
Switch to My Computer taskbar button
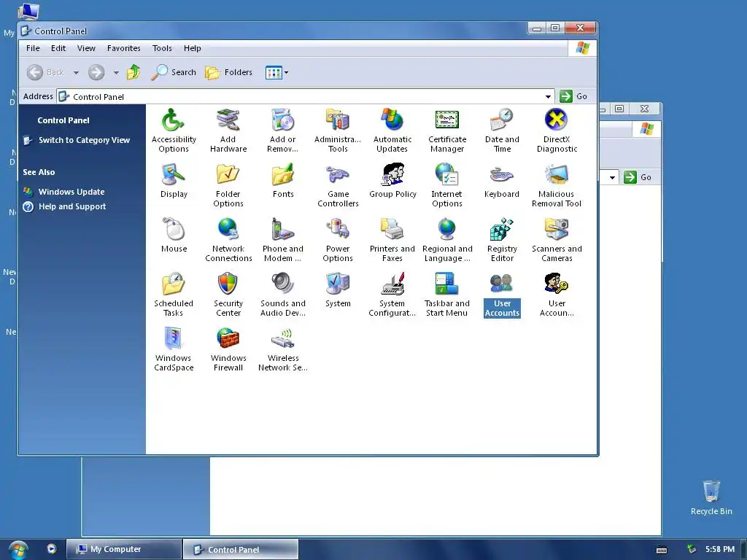point(124,549)
